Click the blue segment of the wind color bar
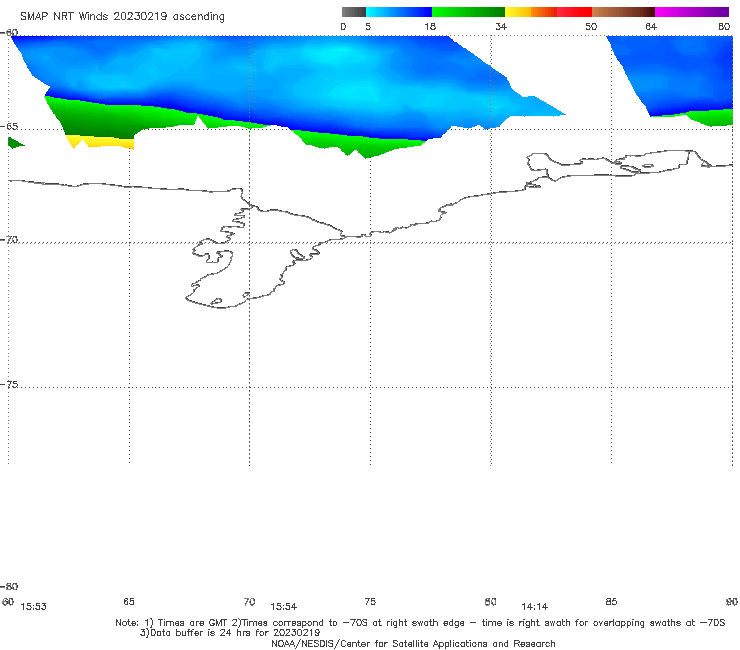Screen dimensions: 740x650 click(399, 12)
